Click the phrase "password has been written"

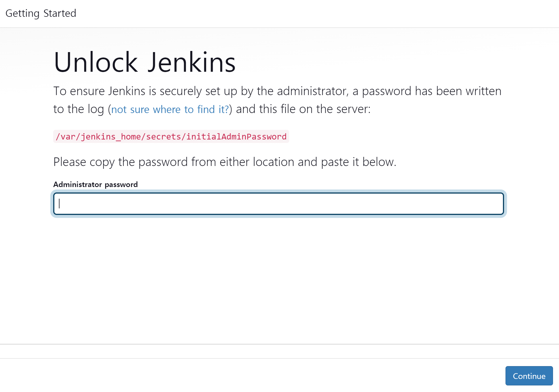[x=431, y=91]
